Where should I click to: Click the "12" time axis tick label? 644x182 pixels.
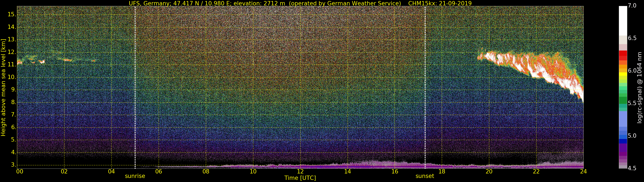point(300,172)
